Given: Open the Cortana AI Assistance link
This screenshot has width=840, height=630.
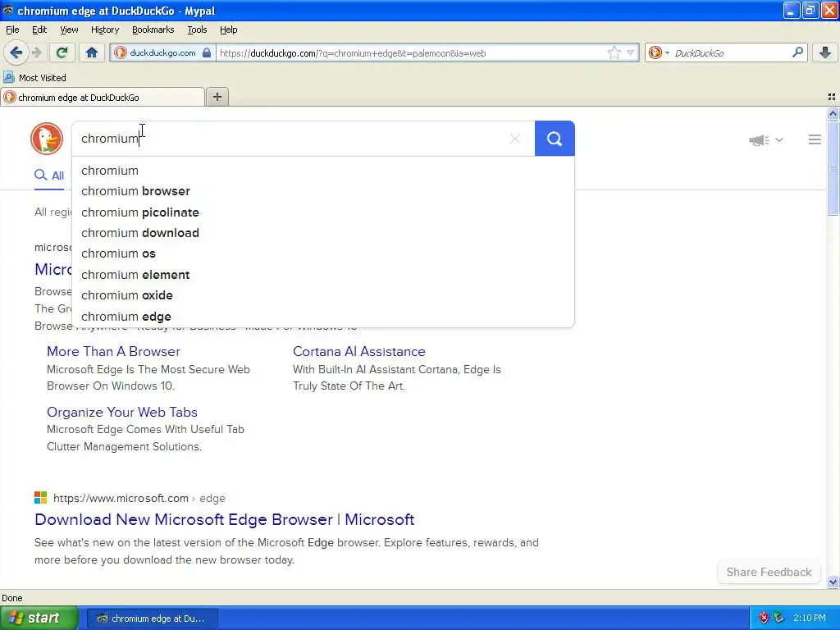Looking at the screenshot, I should click(359, 351).
